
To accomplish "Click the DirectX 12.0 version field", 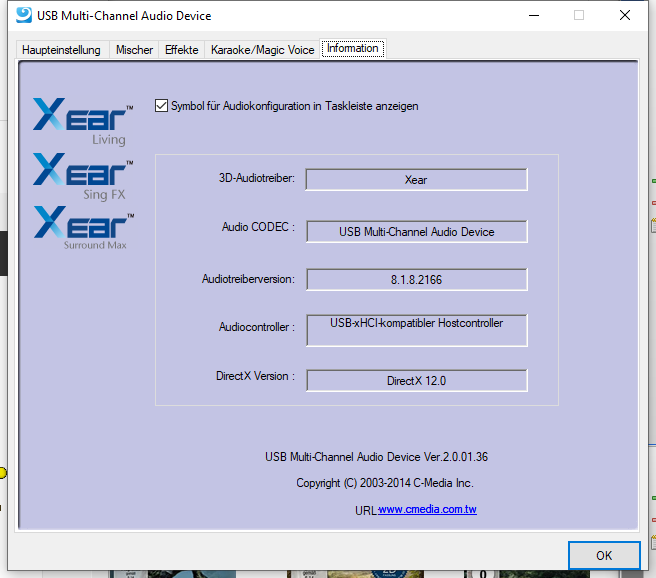I will pyautogui.click(x=416, y=381).
